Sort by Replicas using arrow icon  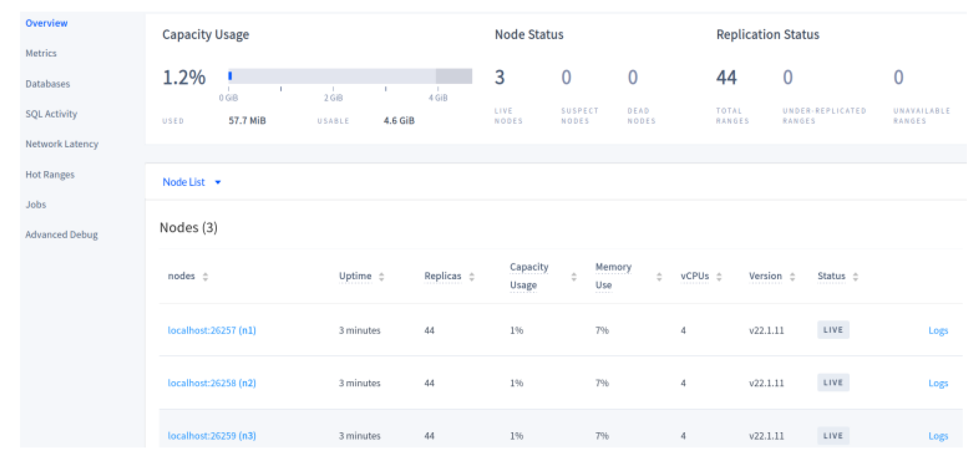click(x=471, y=276)
